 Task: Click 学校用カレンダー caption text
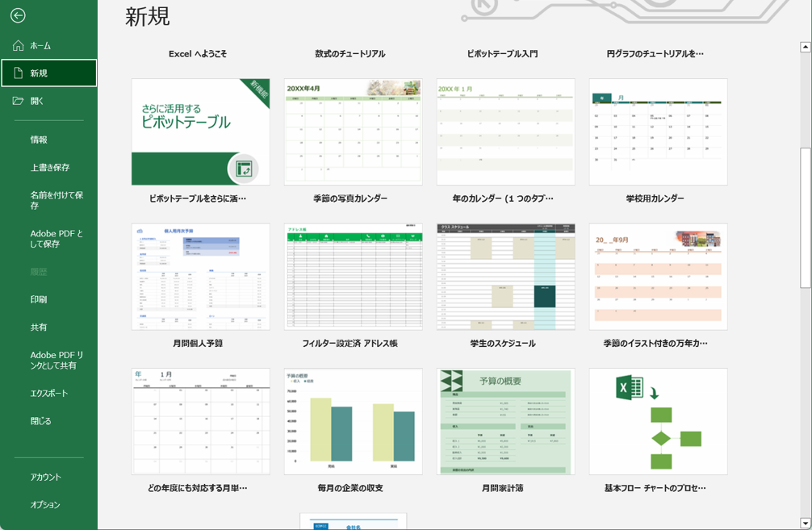[655, 198]
